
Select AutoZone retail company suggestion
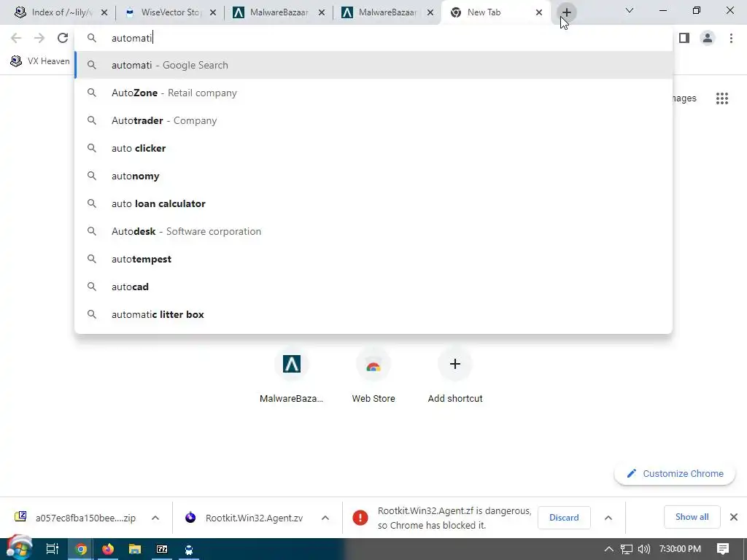tap(373, 93)
